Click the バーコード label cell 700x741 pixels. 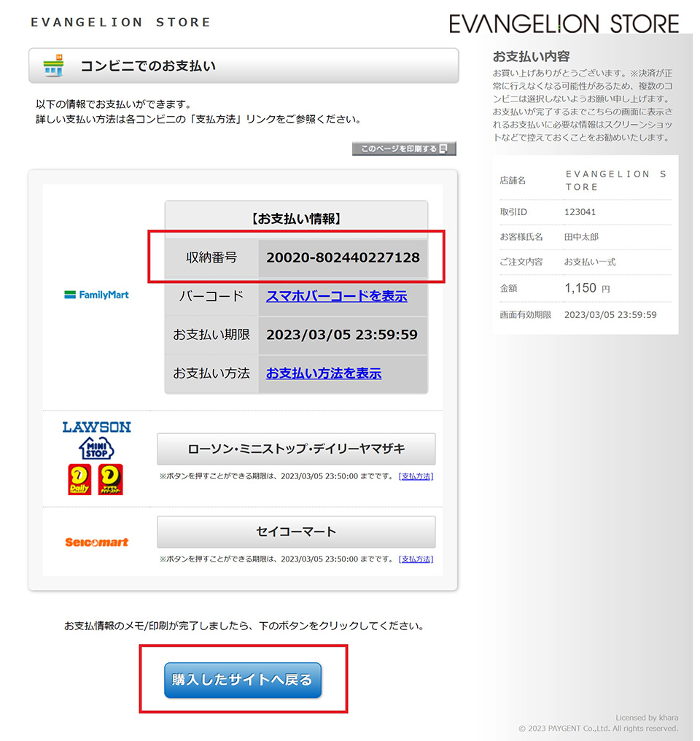pyautogui.click(x=211, y=296)
